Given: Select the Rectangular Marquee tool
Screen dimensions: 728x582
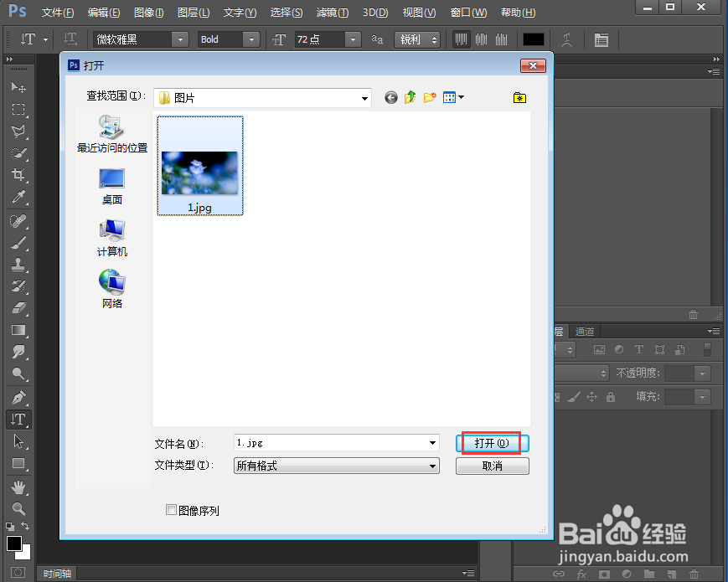Looking at the screenshot, I should coord(18,109).
